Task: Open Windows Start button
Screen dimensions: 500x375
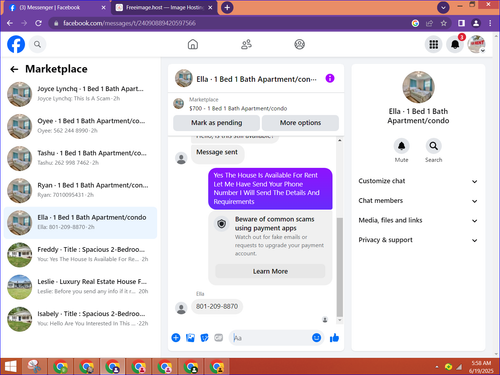Action: 11,367
